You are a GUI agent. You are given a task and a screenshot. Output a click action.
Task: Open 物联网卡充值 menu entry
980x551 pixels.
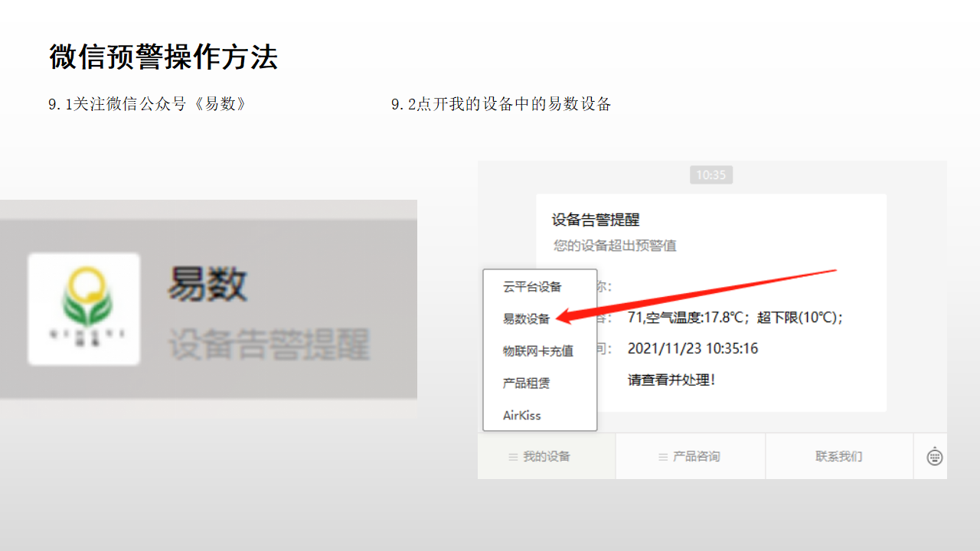538,351
